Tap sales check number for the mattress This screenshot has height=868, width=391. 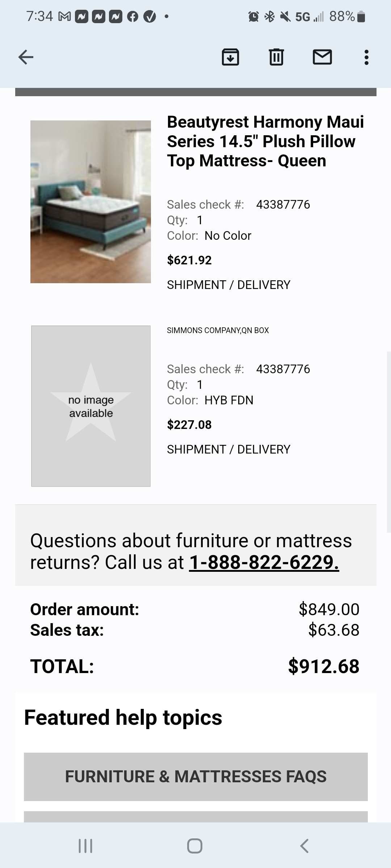tap(283, 204)
